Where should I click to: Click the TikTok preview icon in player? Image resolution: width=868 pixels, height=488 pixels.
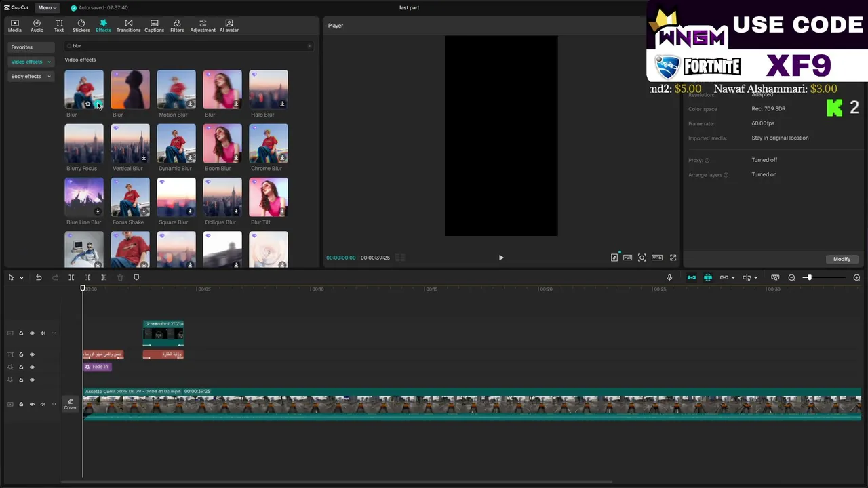[614, 258]
